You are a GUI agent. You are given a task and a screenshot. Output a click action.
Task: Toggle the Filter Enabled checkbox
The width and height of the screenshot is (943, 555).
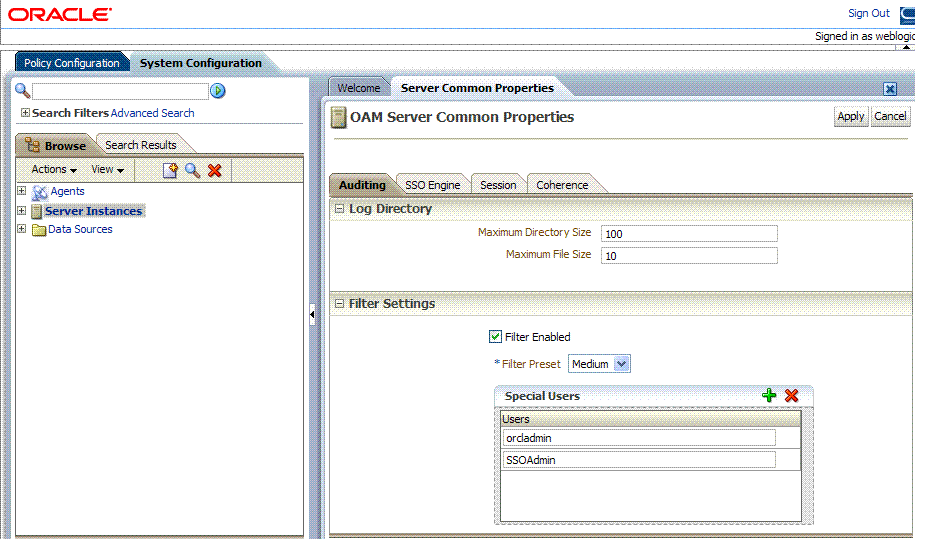coord(495,337)
